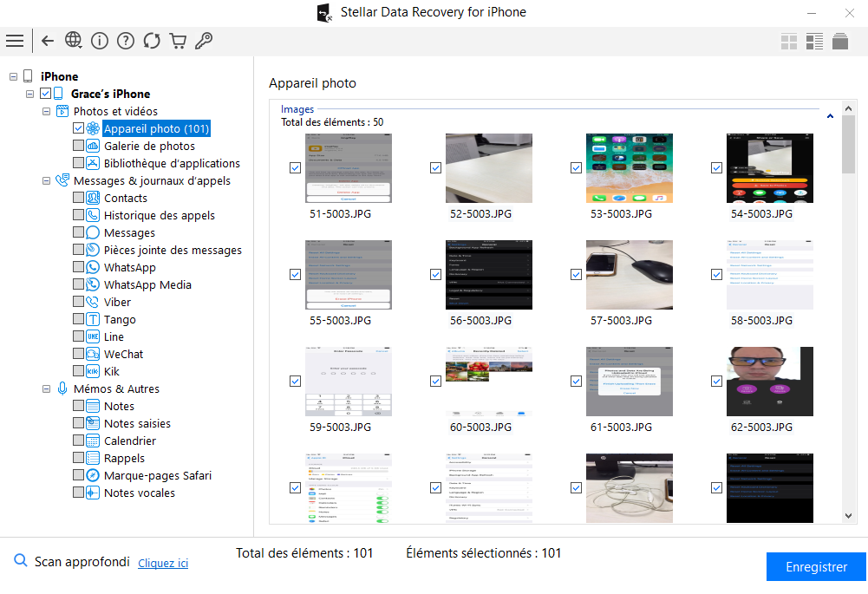
Task: Open the help question mark icon
Action: click(126, 41)
